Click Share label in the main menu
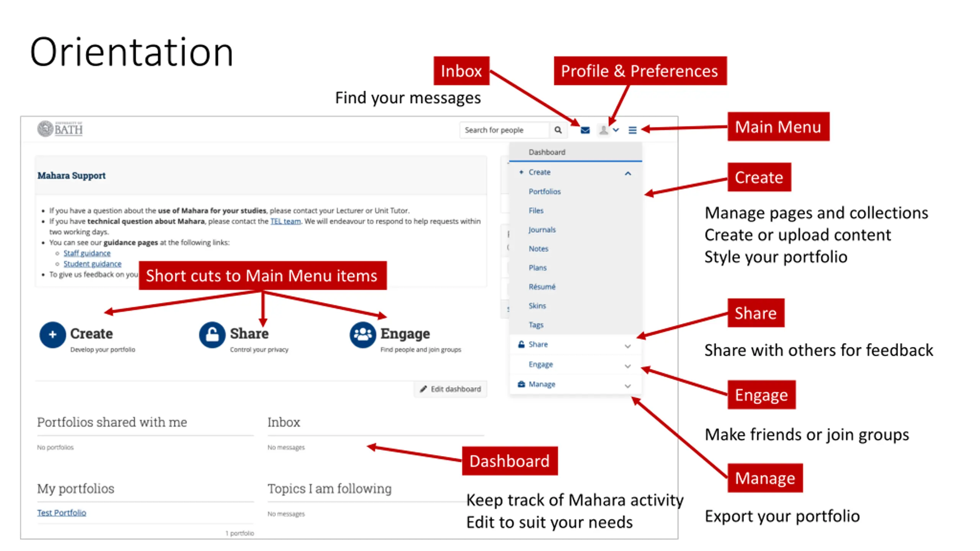 tap(538, 344)
